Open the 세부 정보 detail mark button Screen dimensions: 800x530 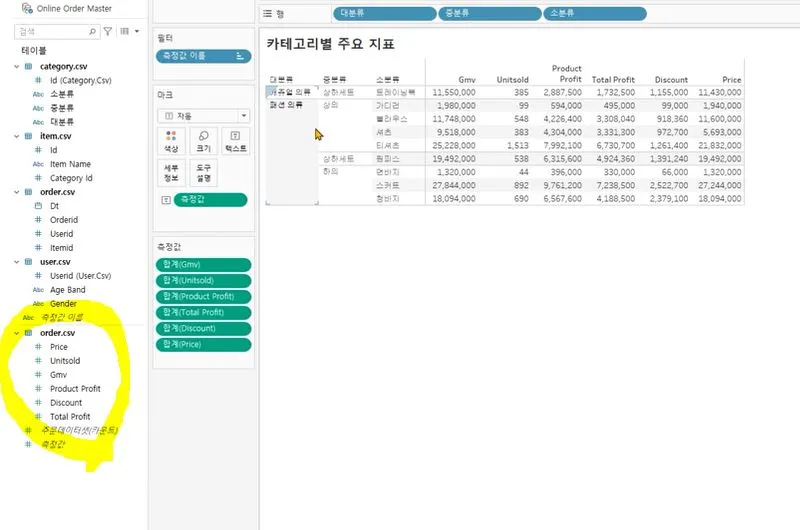[x=171, y=173]
